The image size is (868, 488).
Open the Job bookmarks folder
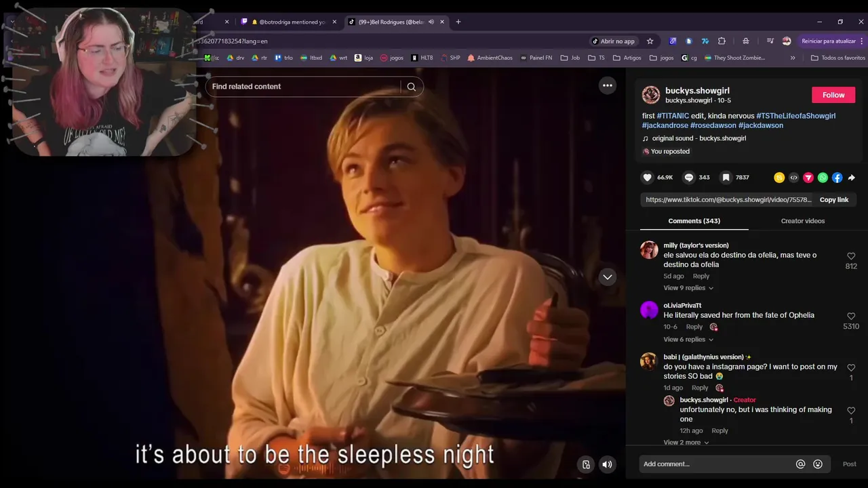pyautogui.click(x=570, y=58)
